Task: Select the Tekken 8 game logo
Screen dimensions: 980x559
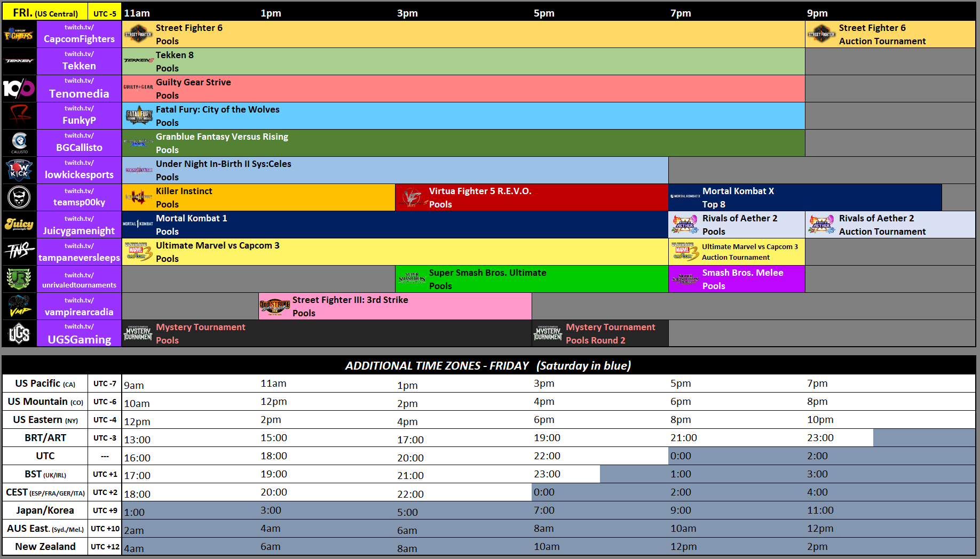Action: [x=137, y=61]
